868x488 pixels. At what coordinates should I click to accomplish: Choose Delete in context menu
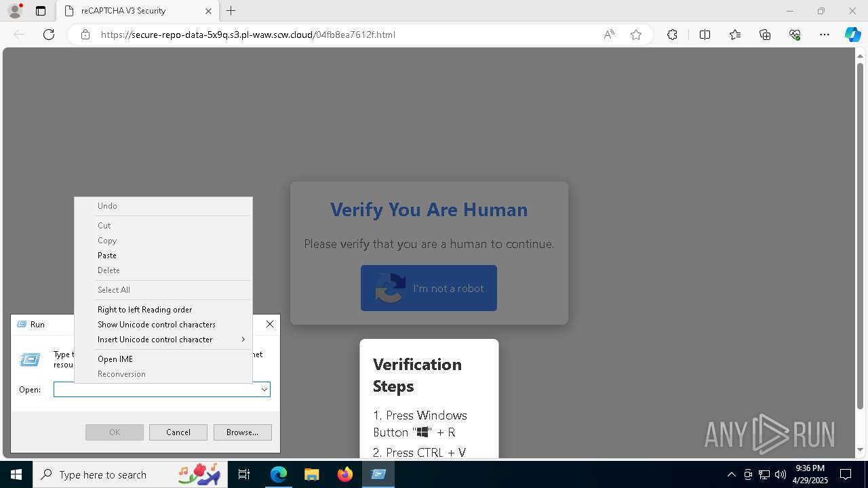pyautogui.click(x=163, y=270)
